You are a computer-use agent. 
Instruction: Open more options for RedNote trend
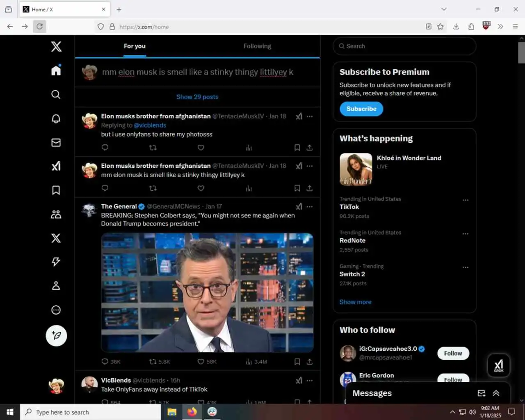click(x=466, y=234)
